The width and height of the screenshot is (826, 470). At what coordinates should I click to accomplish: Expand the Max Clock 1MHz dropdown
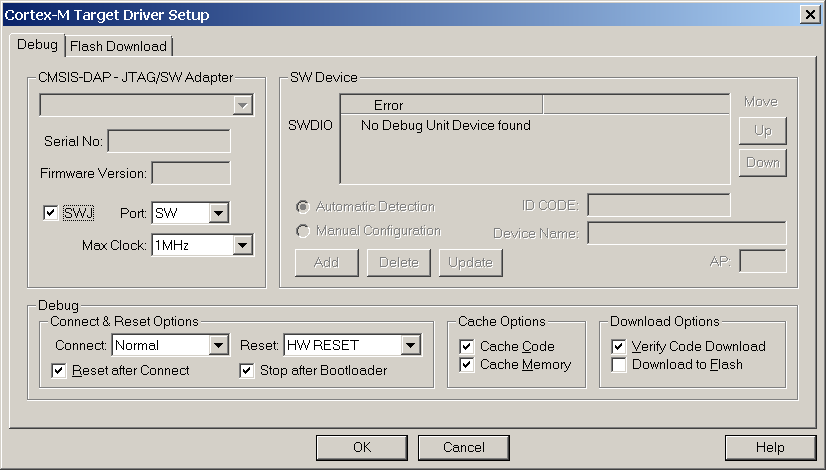pyautogui.click(x=241, y=245)
